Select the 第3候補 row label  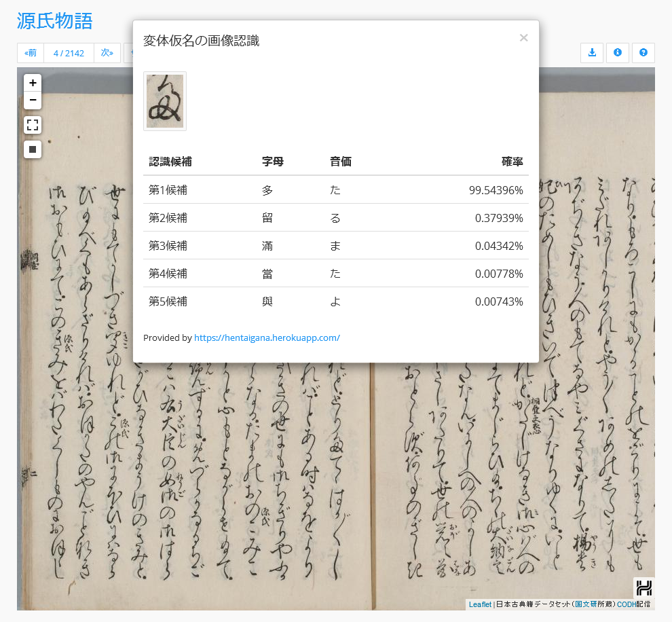pyautogui.click(x=168, y=246)
